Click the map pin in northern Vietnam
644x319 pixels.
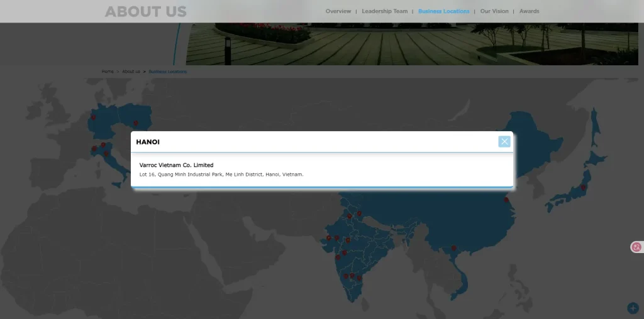click(454, 248)
